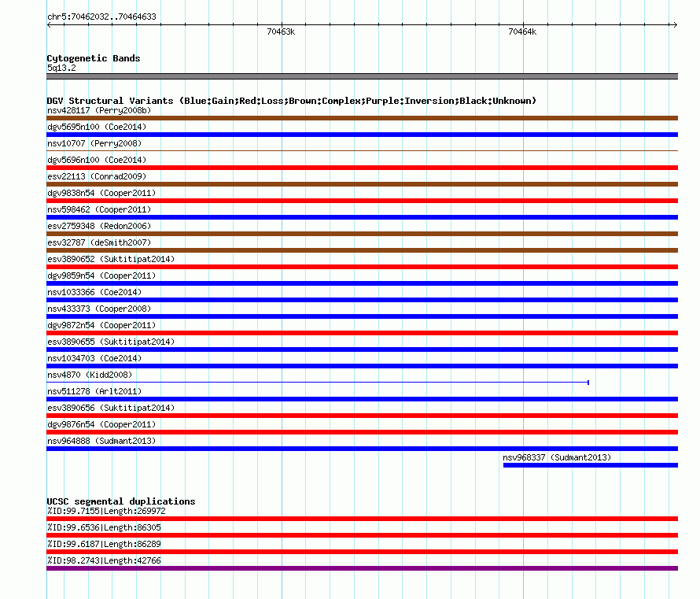The image size is (700, 599).
Task: Click the red dgv5696n100 loss bar
Action: [362, 168]
